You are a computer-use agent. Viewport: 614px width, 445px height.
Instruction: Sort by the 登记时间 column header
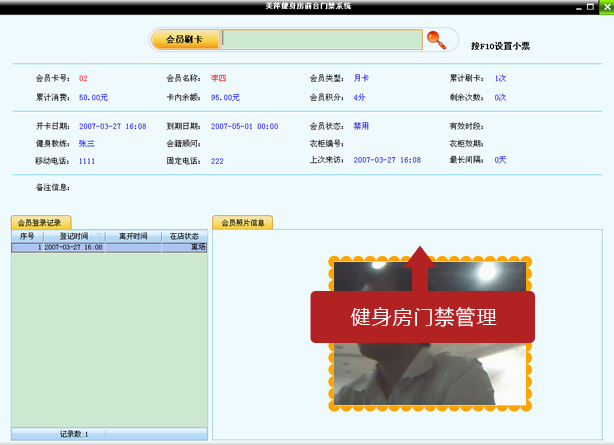[75, 236]
